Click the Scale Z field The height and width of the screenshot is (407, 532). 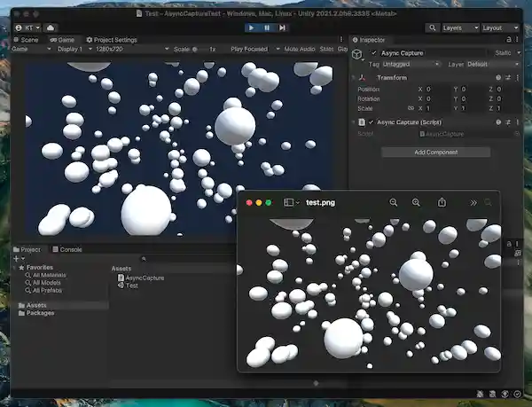tap(508, 108)
